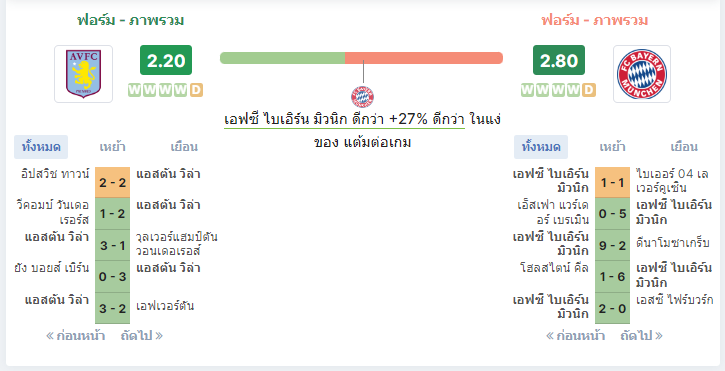
Task: Switch to เยือน tab under Bayern
Action: pyautogui.click(x=684, y=147)
